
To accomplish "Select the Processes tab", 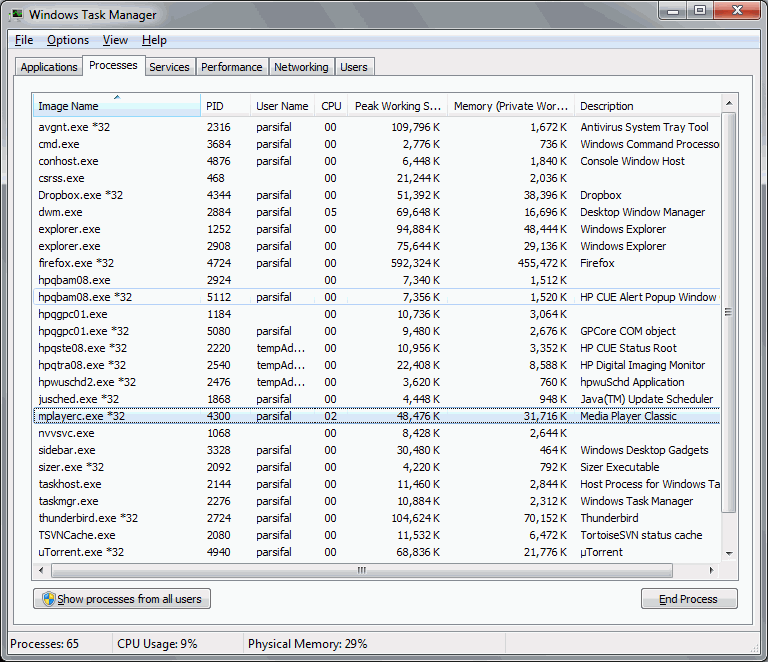I will coord(113,65).
